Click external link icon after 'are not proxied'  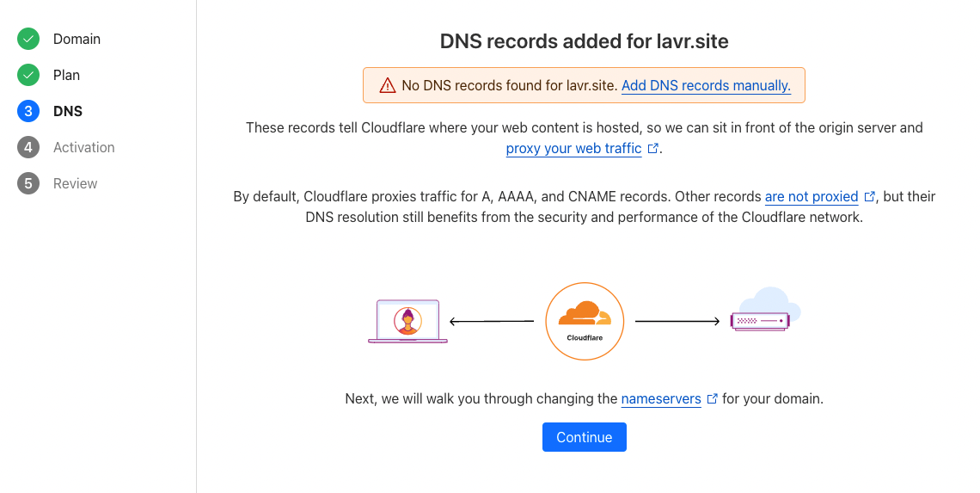[x=869, y=196]
